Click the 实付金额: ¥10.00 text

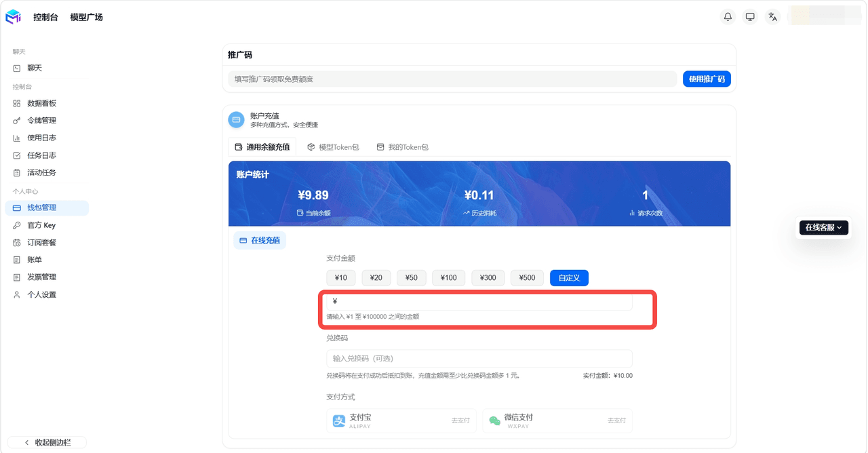[x=608, y=376]
